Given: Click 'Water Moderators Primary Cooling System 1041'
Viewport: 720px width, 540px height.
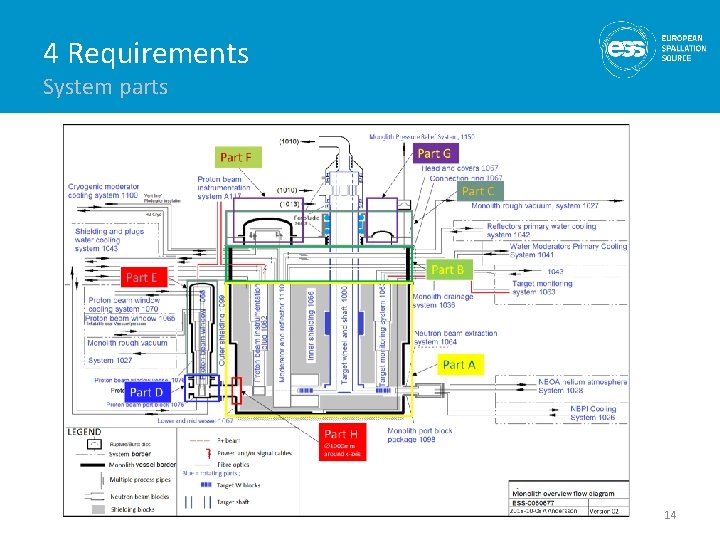Looking at the screenshot, I should [568, 250].
